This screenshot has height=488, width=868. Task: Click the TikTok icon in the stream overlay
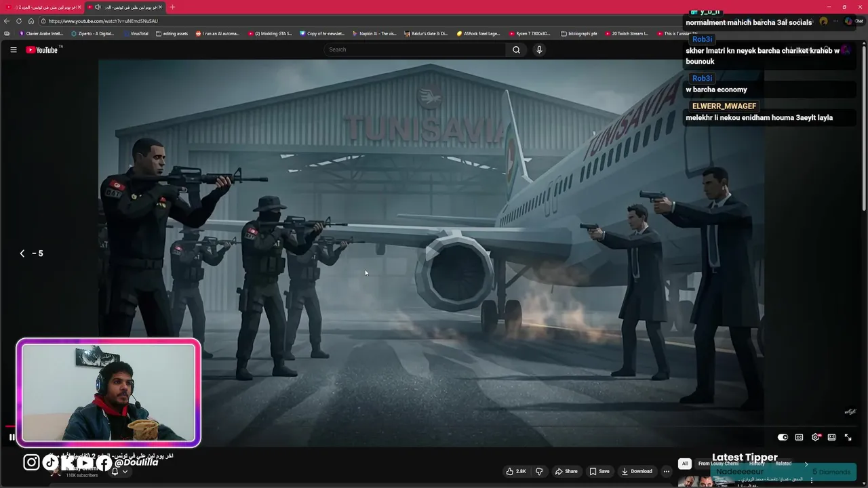click(50, 462)
